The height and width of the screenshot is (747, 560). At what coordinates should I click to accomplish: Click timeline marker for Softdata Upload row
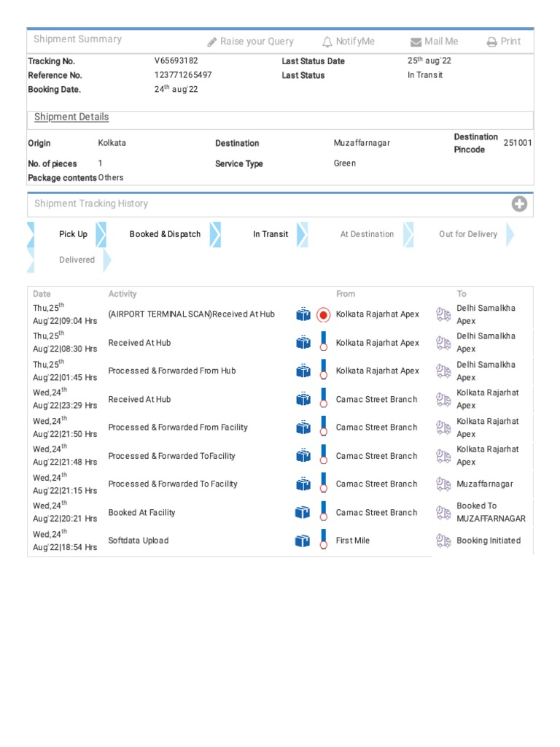pos(324,541)
